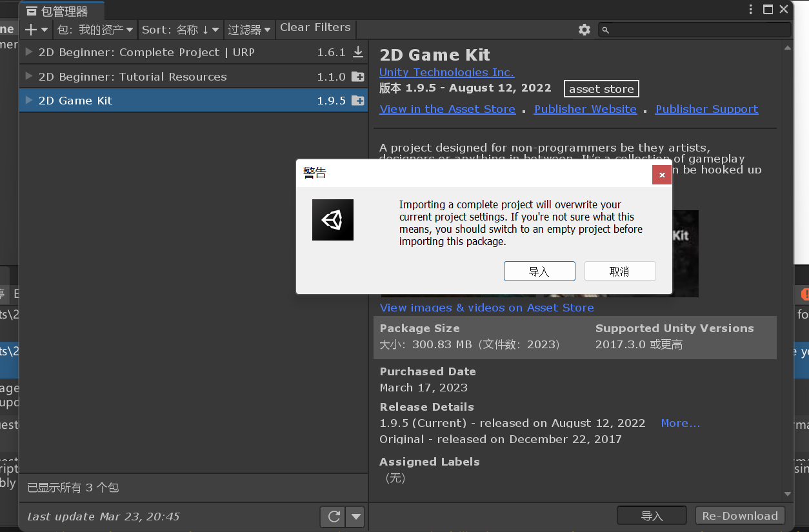Open Publisher Support link
The width and height of the screenshot is (809, 532).
pos(707,109)
